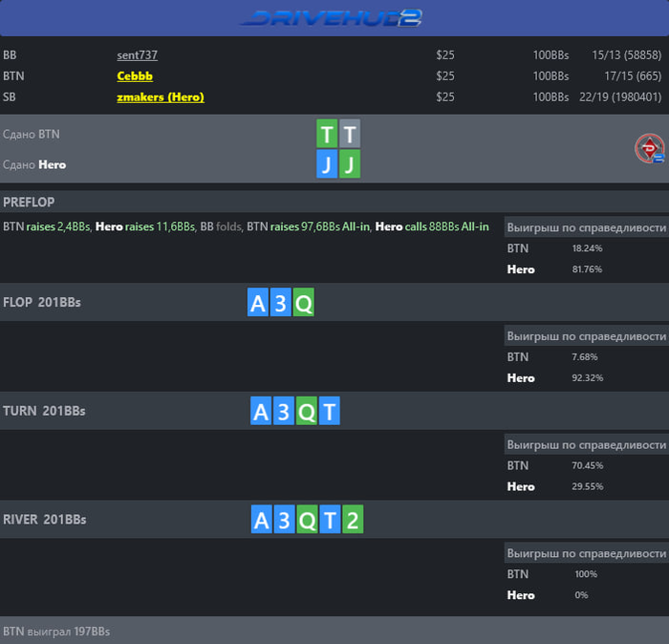This screenshot has width=669, height=644.
Task: Open sent737 player link
Action: [x=137, y=55]
